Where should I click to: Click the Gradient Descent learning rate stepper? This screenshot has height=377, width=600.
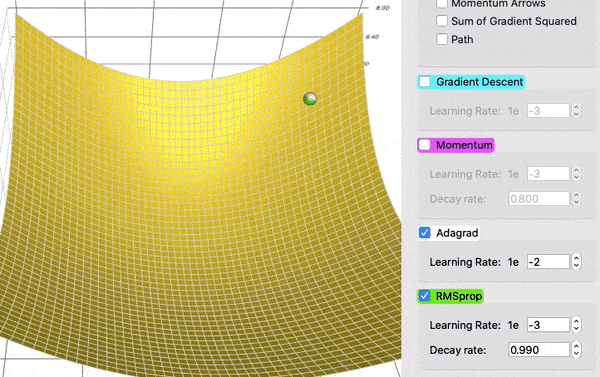click(x=576, y=111)
